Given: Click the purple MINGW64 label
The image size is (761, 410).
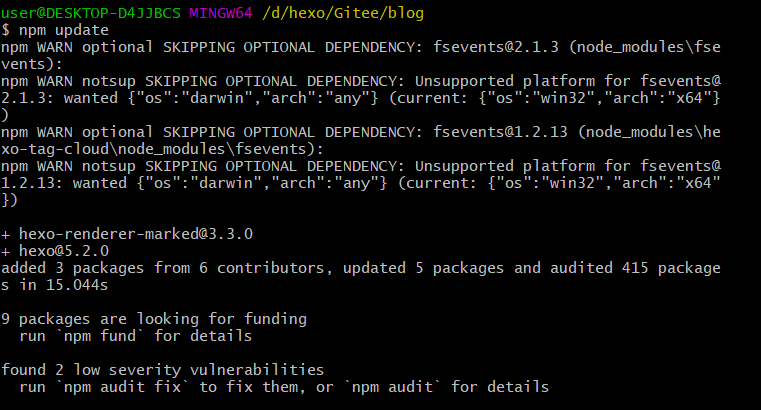Looking at the screenshot, I should [221, 13].
